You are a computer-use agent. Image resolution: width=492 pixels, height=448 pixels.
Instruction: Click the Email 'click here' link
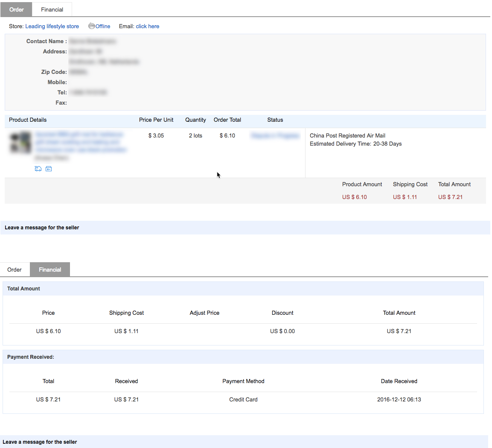(147, 26)
